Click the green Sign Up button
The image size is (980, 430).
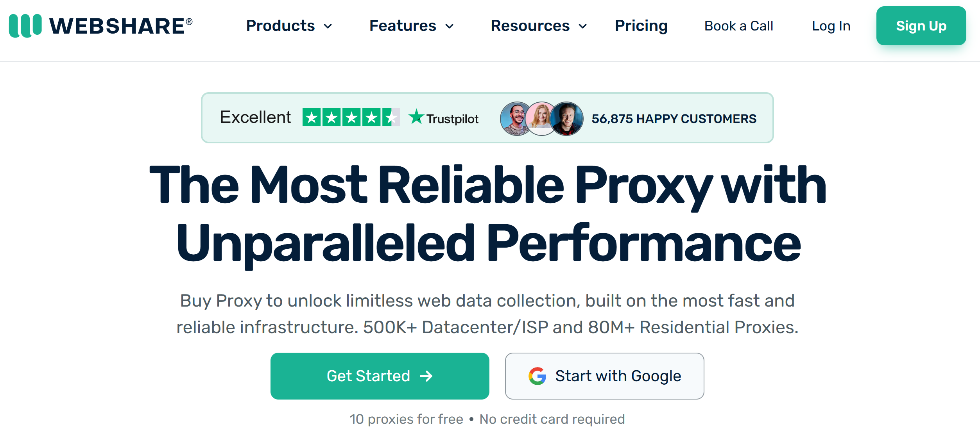(x=921, y=26)
